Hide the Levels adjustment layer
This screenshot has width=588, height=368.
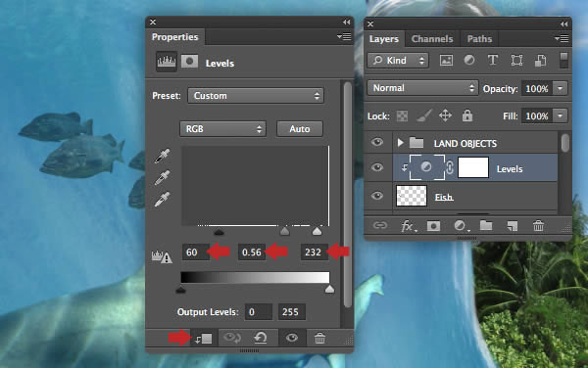coord(377,167)
